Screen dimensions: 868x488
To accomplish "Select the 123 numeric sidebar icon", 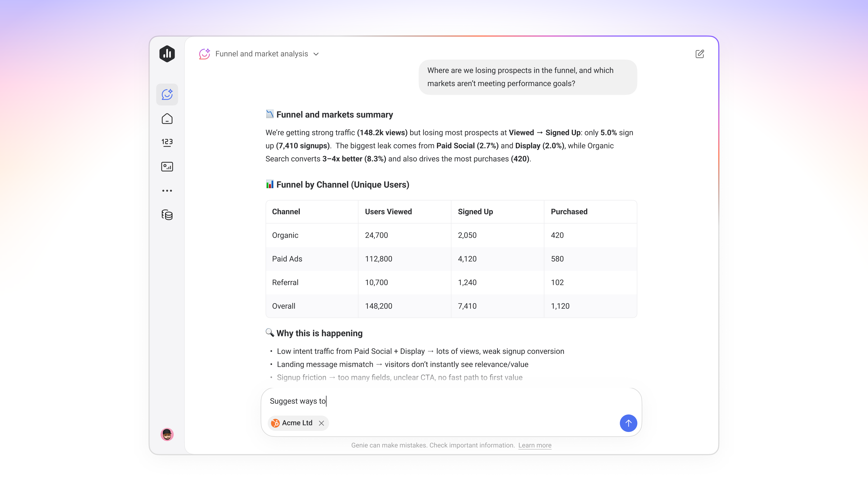I will pos(167,143).
